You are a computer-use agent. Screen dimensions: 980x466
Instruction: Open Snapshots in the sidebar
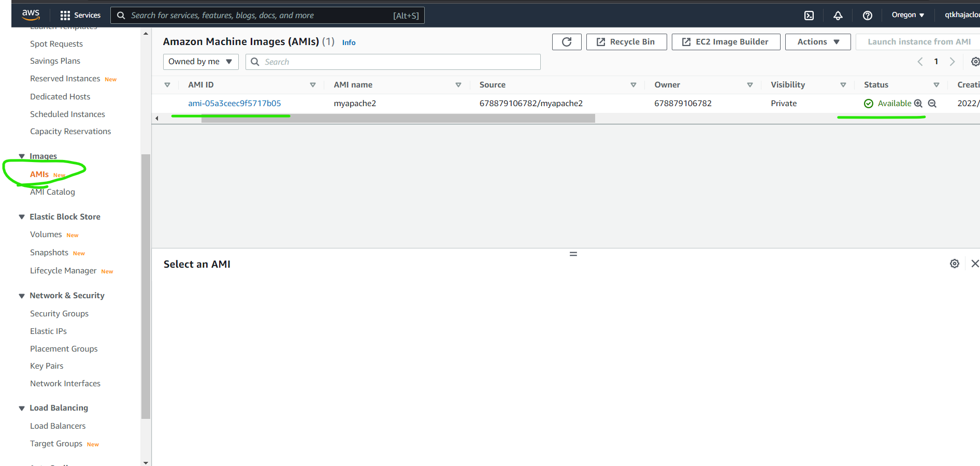point(49,253)
